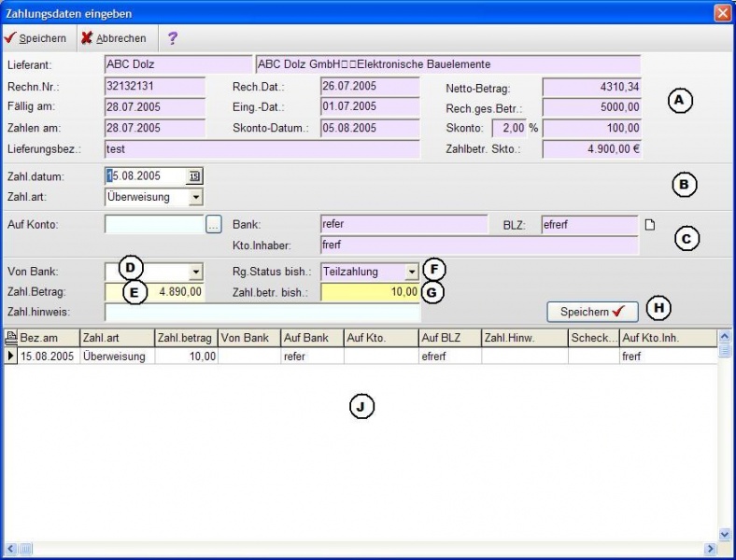This screenshot has height=560, width=736.
Task: Open the calendar picker beside Zahl.datum
Action: click(x=194, y=176)
